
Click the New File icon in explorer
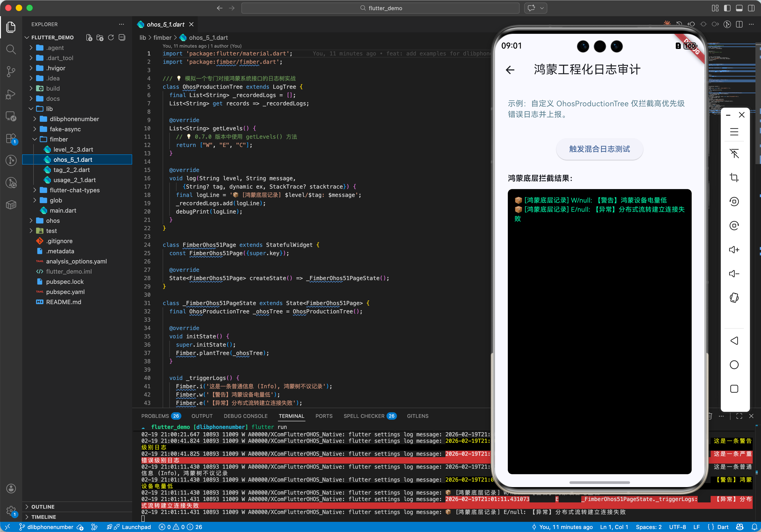coord(89,37)
